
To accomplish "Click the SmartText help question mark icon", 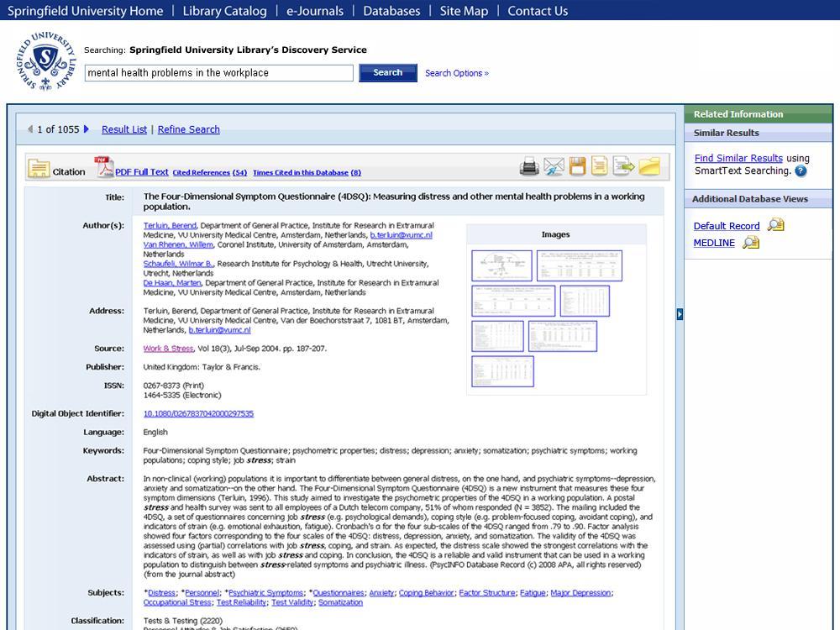I will point(801,171).
